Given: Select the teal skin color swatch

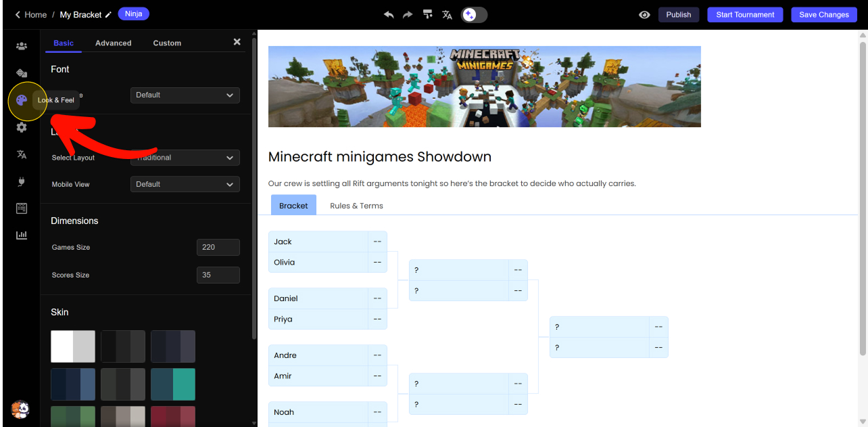Looking at the screenshot, I should click(x=173, y=384).
